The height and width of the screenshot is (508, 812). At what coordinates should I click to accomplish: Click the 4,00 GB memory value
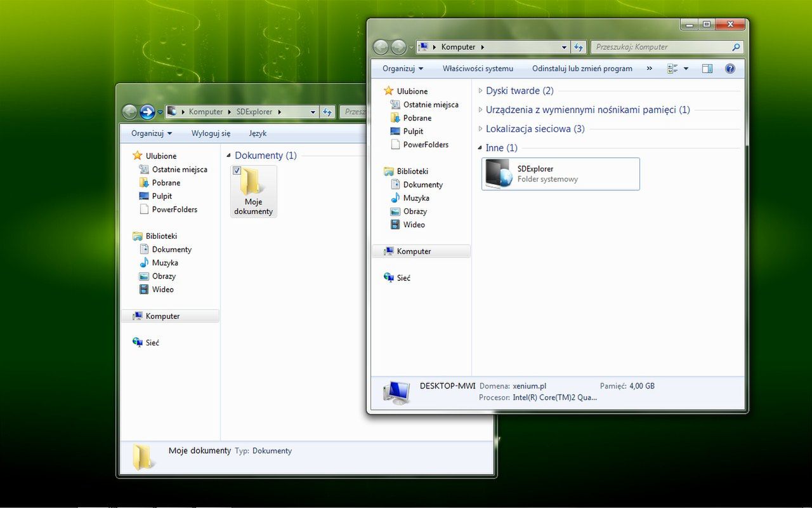tap(642, 385)
